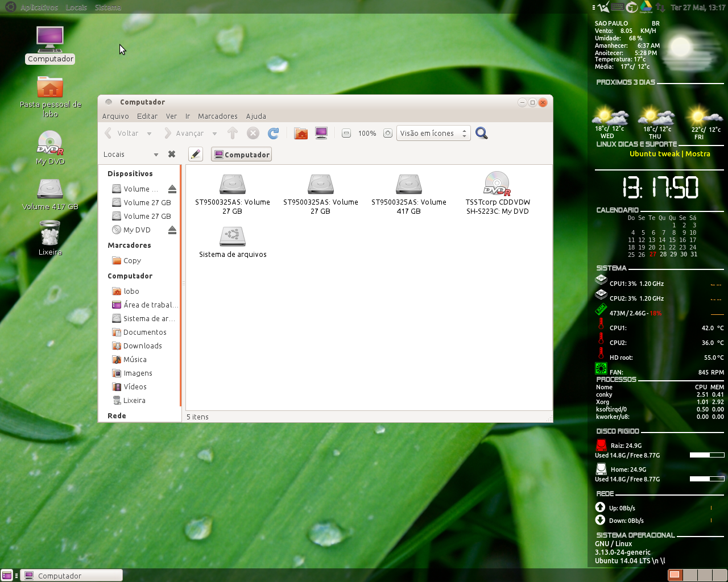Click the reload icon in the toolbar
Screen dimensions: 728x582
(274, 133)
